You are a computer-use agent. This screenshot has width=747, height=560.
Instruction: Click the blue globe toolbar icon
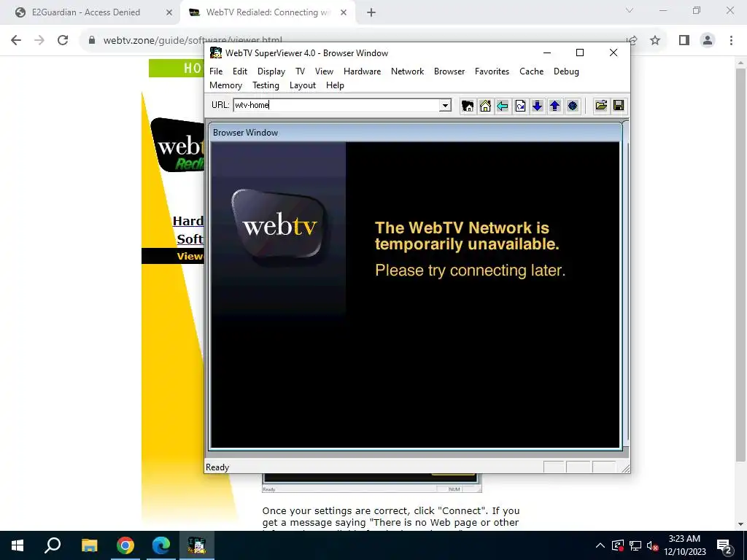pyautogui.click(x=572, y=106)
